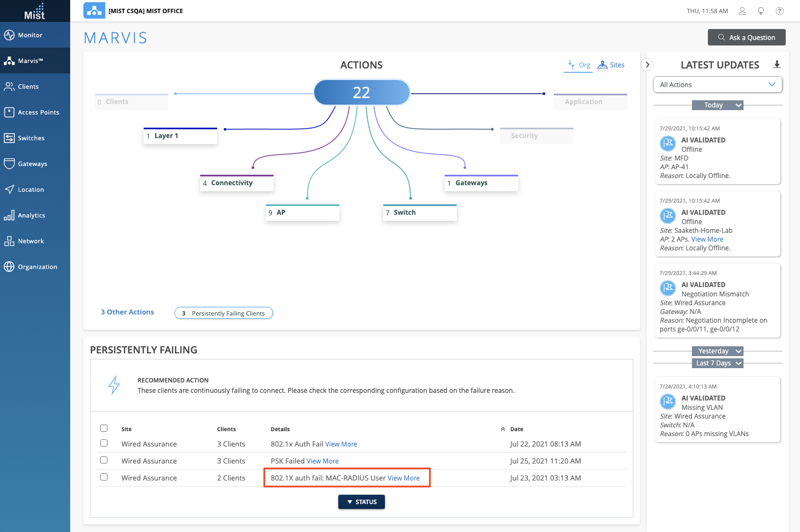Select the Connectivity action node
The image size is (800, 532).
[x=236, y=183]
